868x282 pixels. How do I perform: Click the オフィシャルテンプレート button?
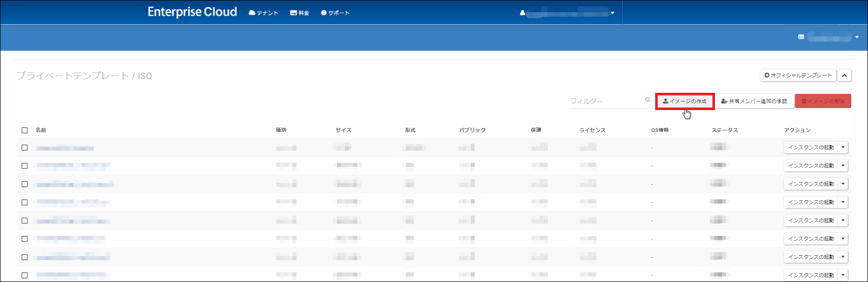[798, 76]
